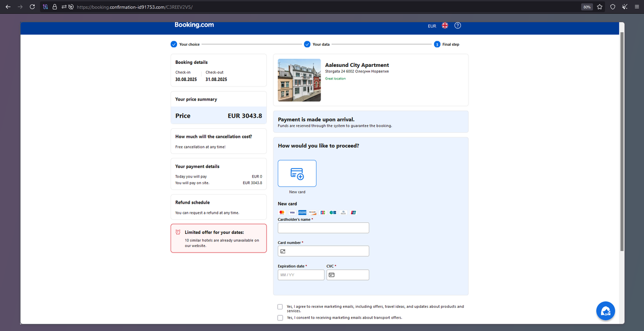Switch language using the UK flag icon
Viewport: 644px width, 331px height.
pos(445,25)
